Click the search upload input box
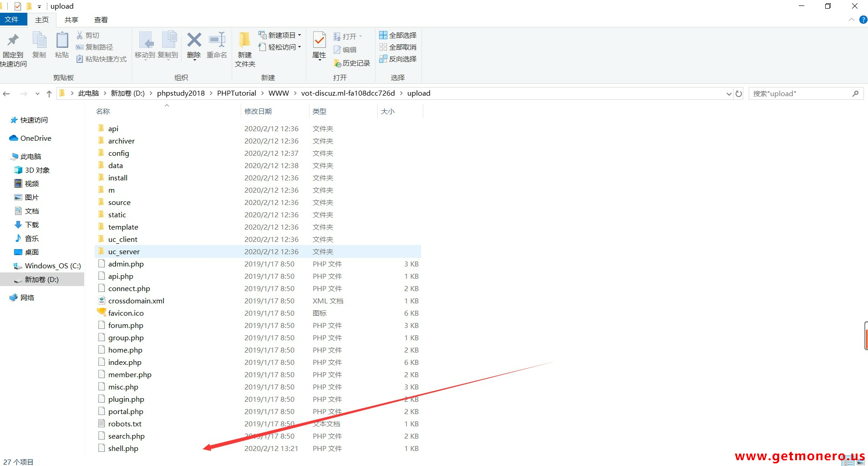Viewport: 868px width, 466px height. click(800, 94)
